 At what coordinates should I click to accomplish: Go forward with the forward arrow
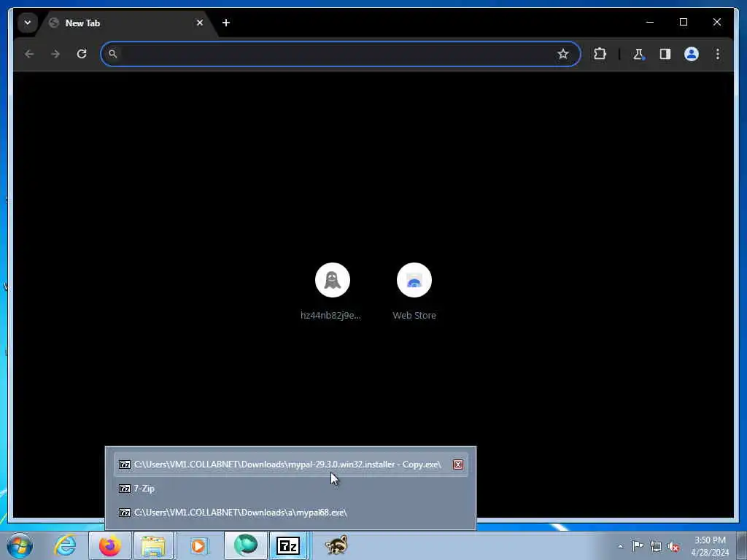[x=55, y=54]
